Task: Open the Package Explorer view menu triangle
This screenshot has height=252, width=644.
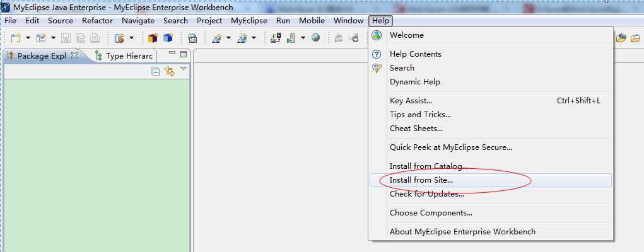Action: coord(184,69)
